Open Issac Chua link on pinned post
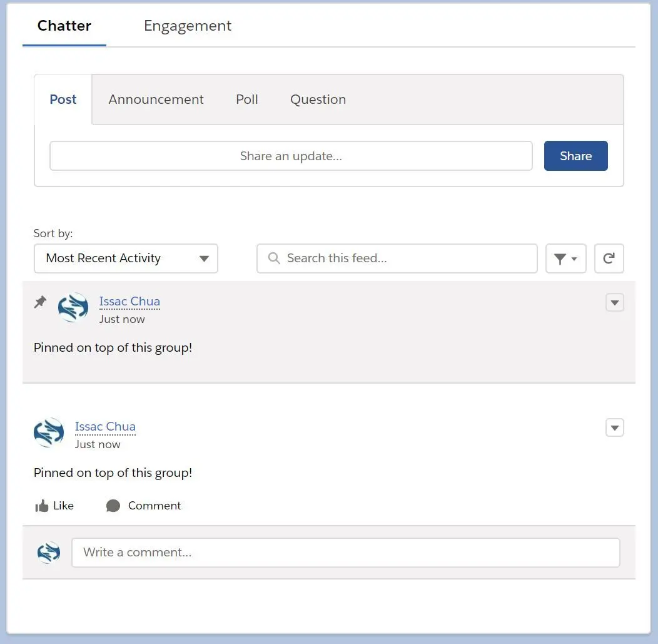The image size is (658, 644). tap(129, 302)
